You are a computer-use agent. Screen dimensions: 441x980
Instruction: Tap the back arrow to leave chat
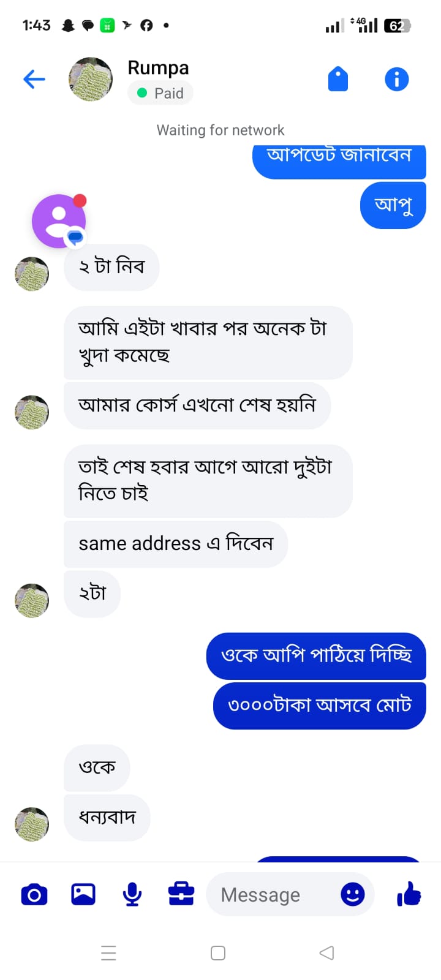point(34,80)
